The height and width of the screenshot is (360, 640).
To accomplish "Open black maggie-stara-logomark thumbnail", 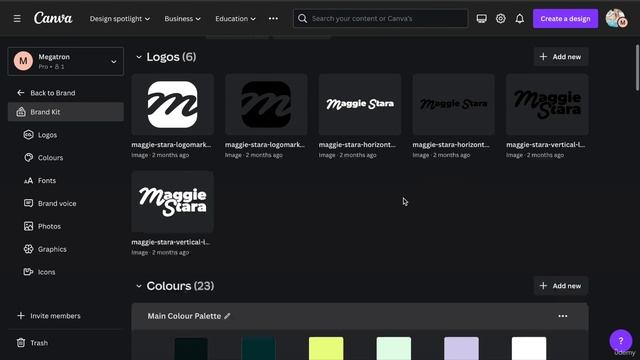I will [x=266, y=104].
